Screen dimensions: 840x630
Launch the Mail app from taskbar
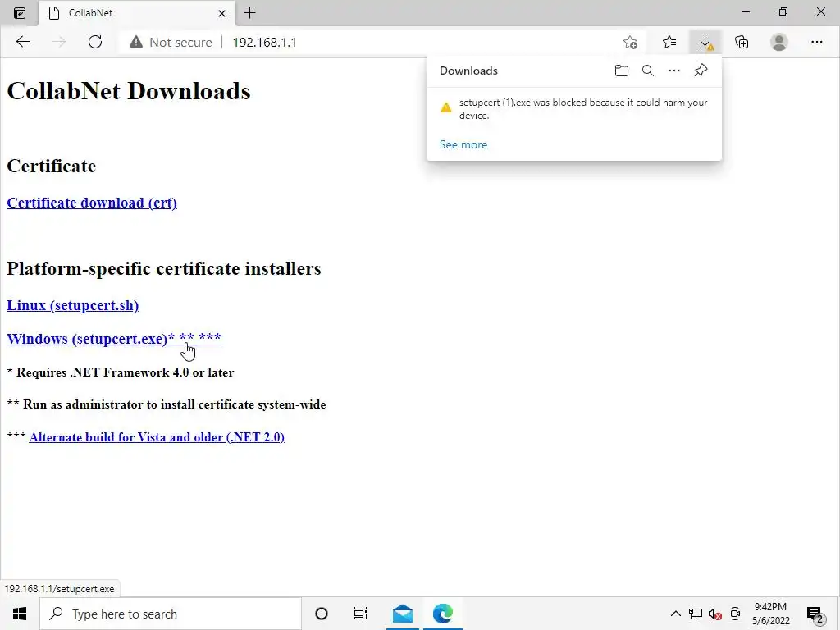[x=402, y=614]
